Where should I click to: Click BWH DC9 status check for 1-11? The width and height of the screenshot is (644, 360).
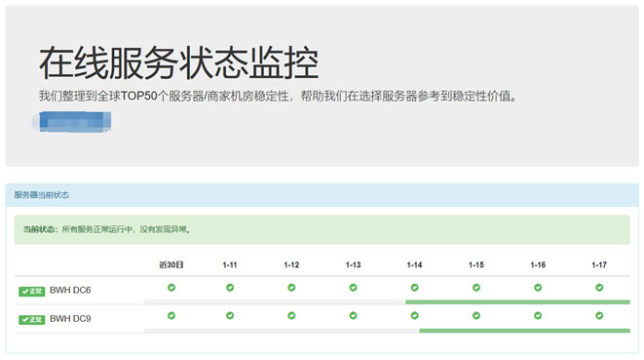pyautogui.click(x=230, y=315)
